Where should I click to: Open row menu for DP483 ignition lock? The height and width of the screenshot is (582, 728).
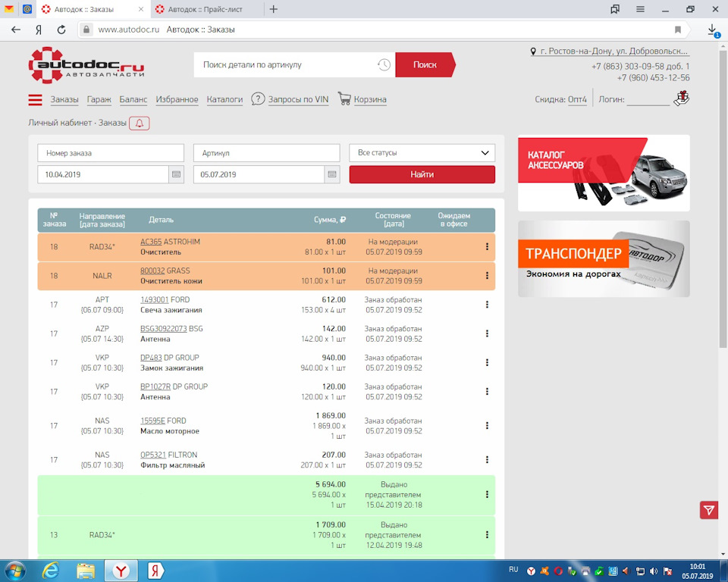[x=487, y=362]
